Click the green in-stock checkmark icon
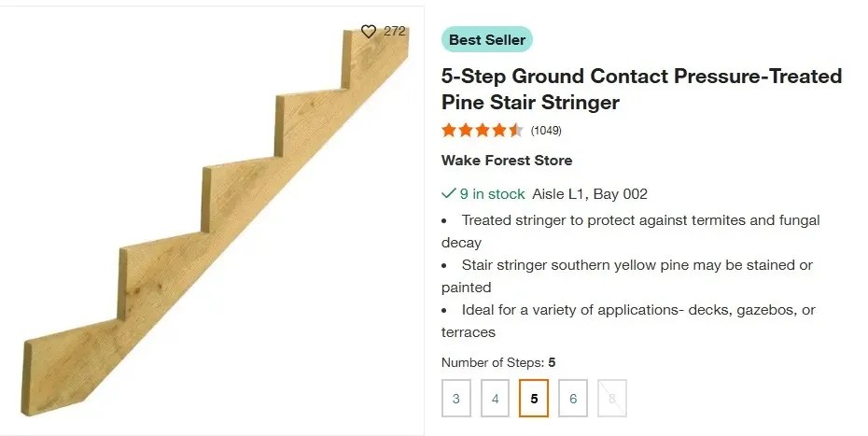Image resolution: width=868 pixels, height=436 pixels. 448,194
